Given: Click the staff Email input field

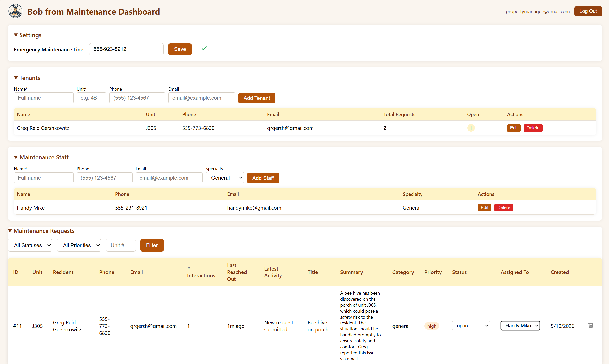Looking at the screenshot, I should coord(169,178).
